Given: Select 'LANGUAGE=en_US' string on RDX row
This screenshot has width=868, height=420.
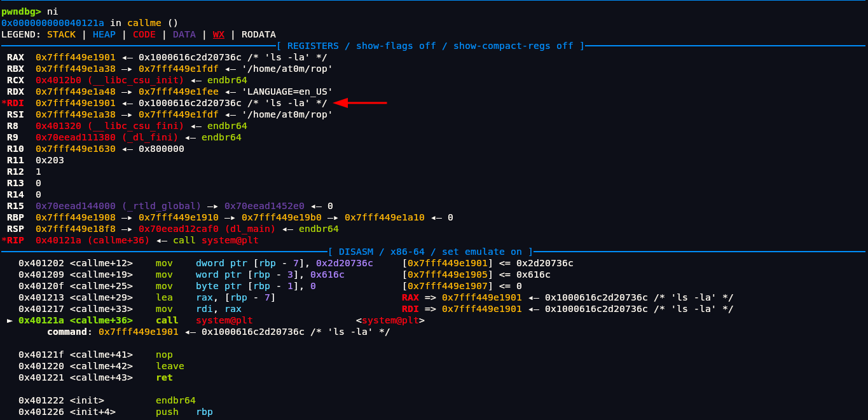Looking at the screenshot, I should pos(287,91).
